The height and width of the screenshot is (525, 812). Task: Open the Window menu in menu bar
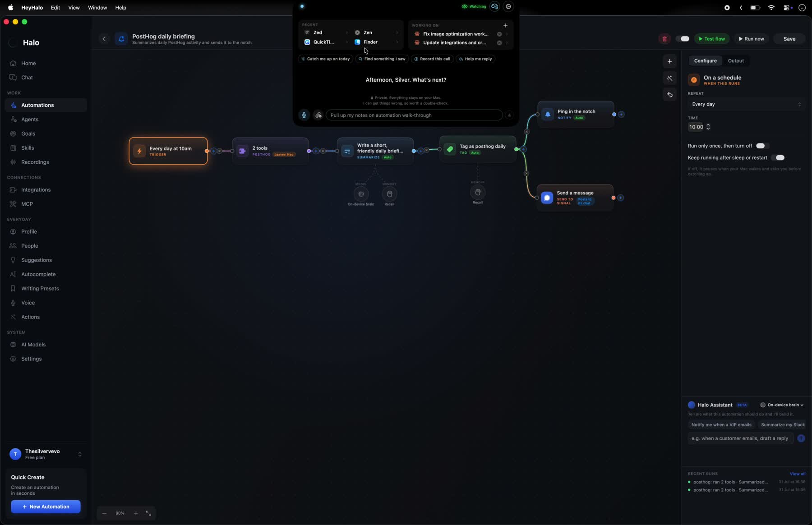coord(97,8)
